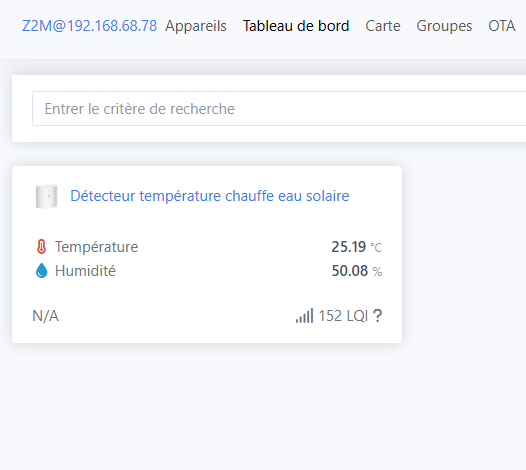This screenshot has width=526, height=470.
Task: Open the Appareils page
Action: coord(196,26)
